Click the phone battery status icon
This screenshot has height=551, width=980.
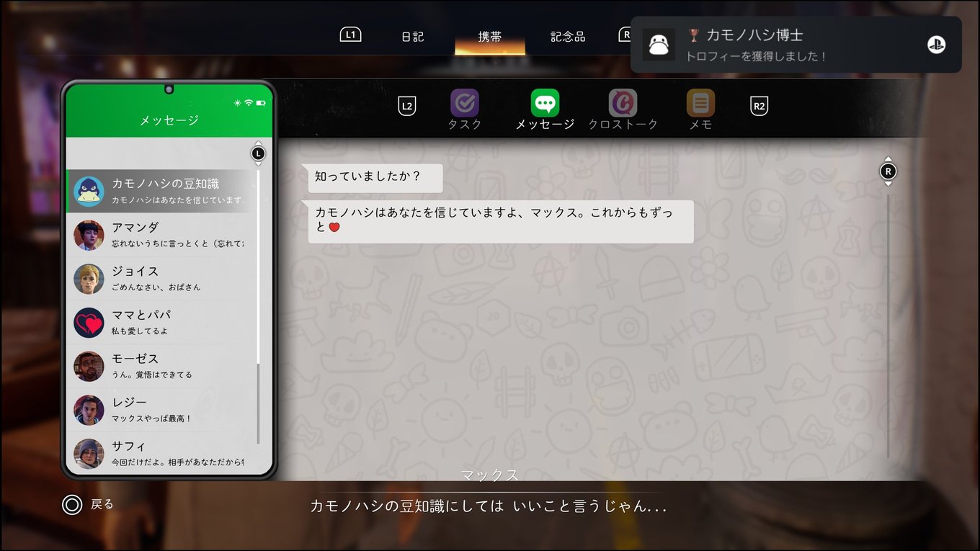click(259, 104)
